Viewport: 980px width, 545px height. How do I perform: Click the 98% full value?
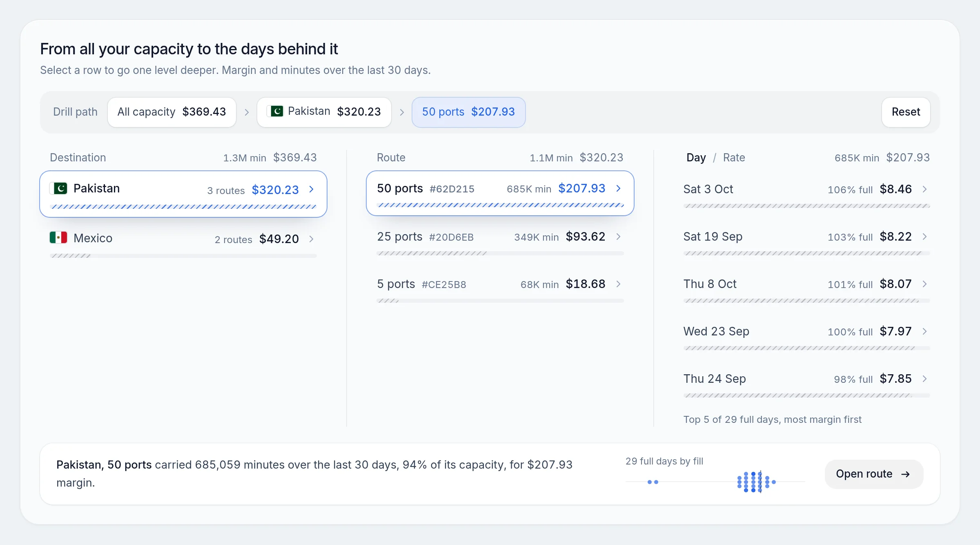[853, 380]
